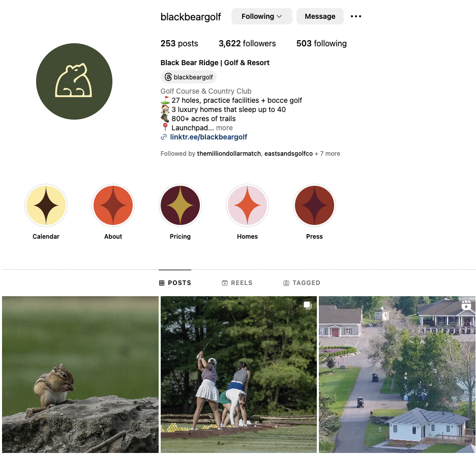View the 3,622 followers list

pos(247,43)
